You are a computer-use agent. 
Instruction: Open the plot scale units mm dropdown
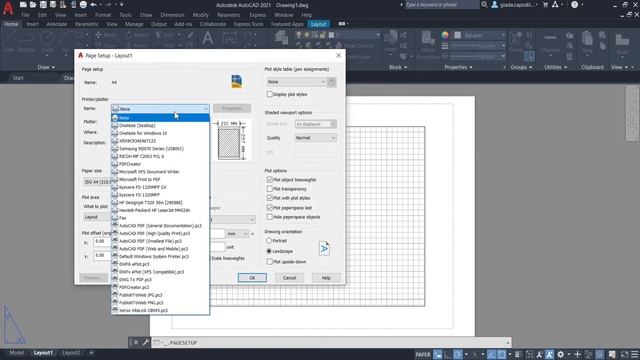[237, 234]
